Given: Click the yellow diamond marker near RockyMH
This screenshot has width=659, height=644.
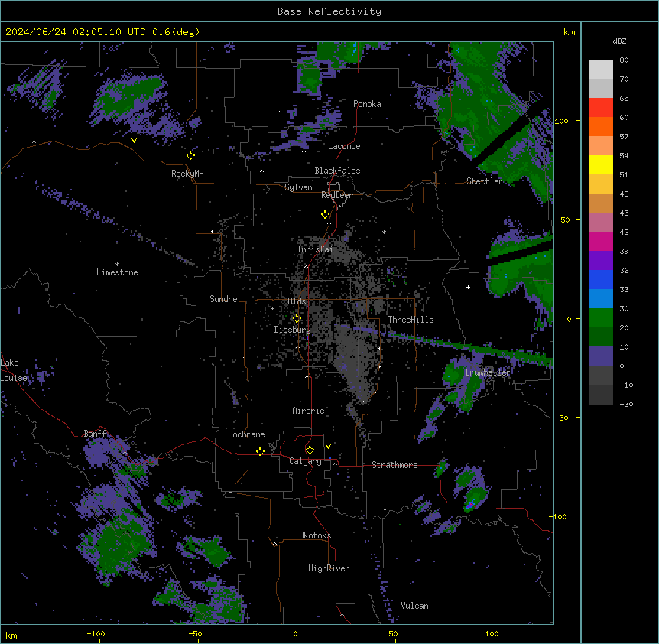Looking at the screenshot, I should tap(191, 156).
